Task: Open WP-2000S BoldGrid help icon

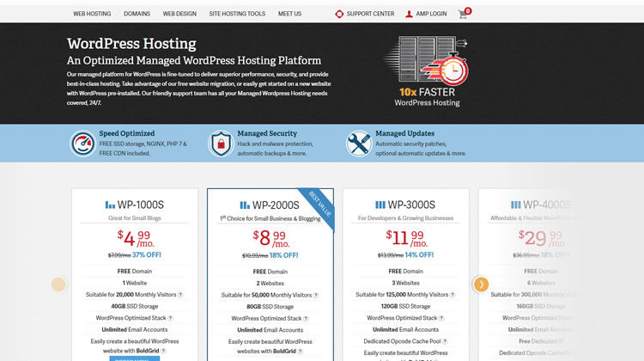Action: [x=301, y=352]
